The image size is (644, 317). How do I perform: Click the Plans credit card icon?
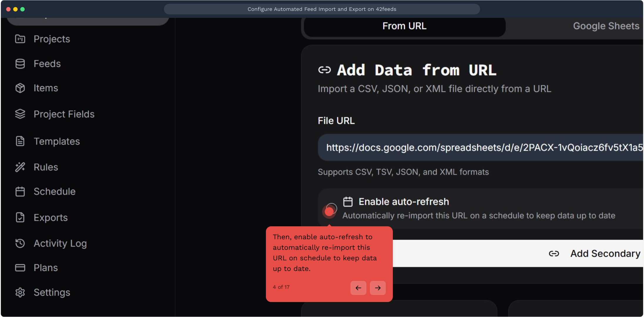point(20,268)
